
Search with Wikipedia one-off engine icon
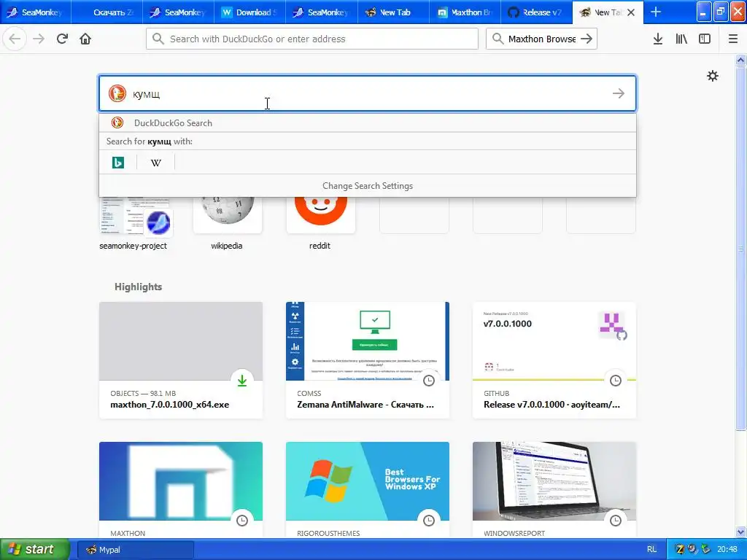156,163
